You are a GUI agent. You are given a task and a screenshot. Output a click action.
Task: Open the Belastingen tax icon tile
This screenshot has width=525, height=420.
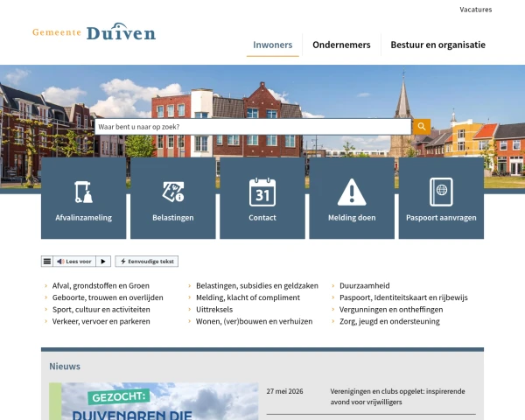point(173,198)
